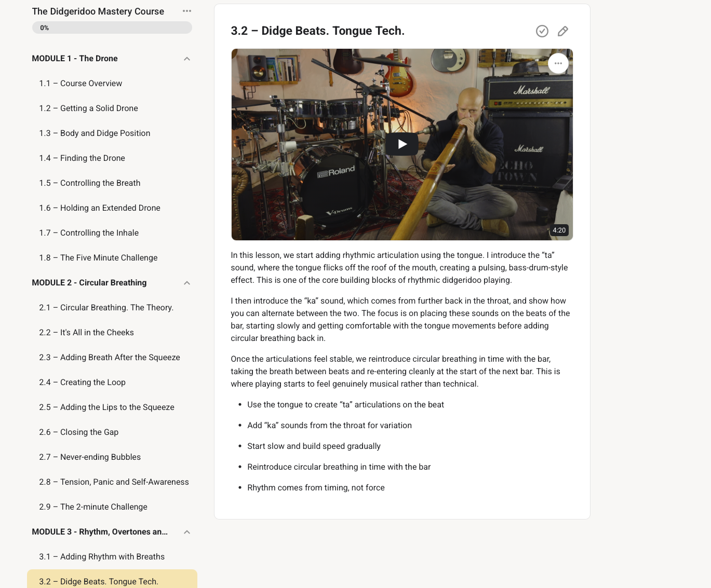The width and height of the screenshot is (711, 588).
Task: Click bullet "Rhythm comes from timing, not force"
Action: click(316, 488)
